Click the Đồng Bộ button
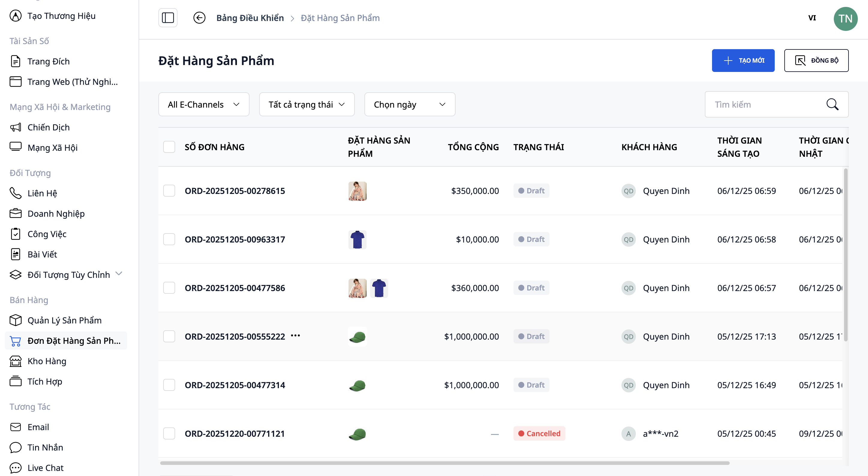This screenshot has width=868, height=476. [x=816, y=61]
